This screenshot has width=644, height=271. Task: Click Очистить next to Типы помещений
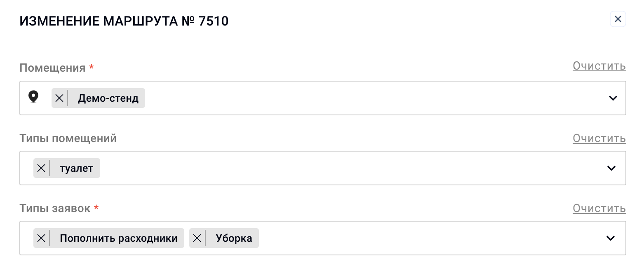pyautogui.click(x=599, y=138)
